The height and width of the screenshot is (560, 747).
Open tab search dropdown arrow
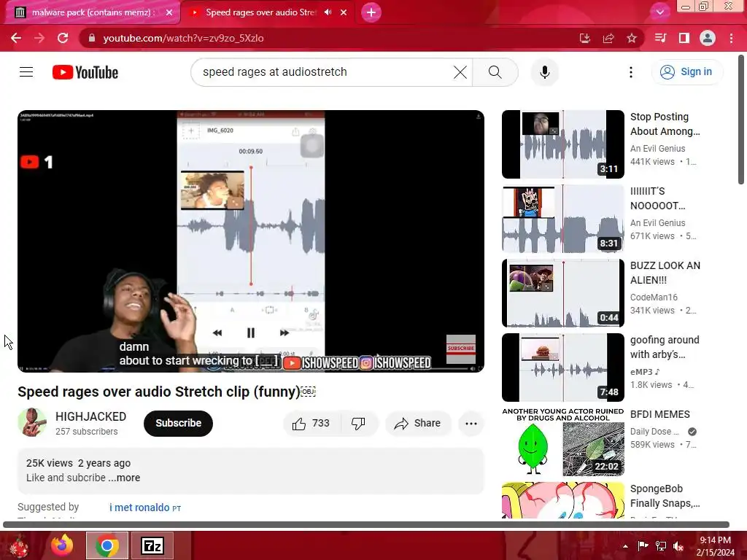tap(659, 12)
